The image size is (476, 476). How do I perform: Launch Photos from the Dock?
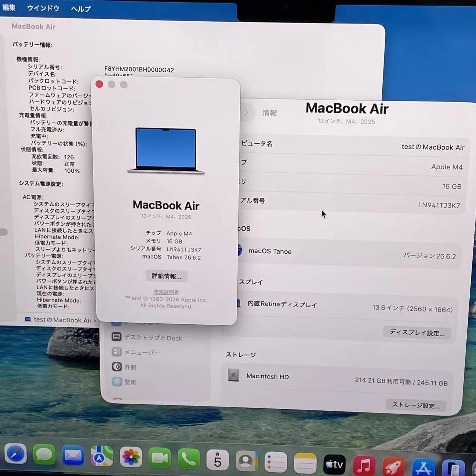pos(131,457)
